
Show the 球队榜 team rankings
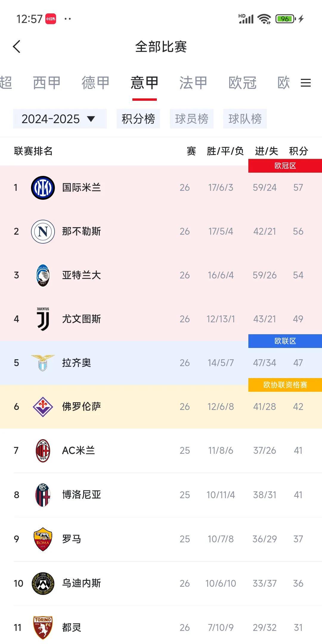[x=245, y=119]
